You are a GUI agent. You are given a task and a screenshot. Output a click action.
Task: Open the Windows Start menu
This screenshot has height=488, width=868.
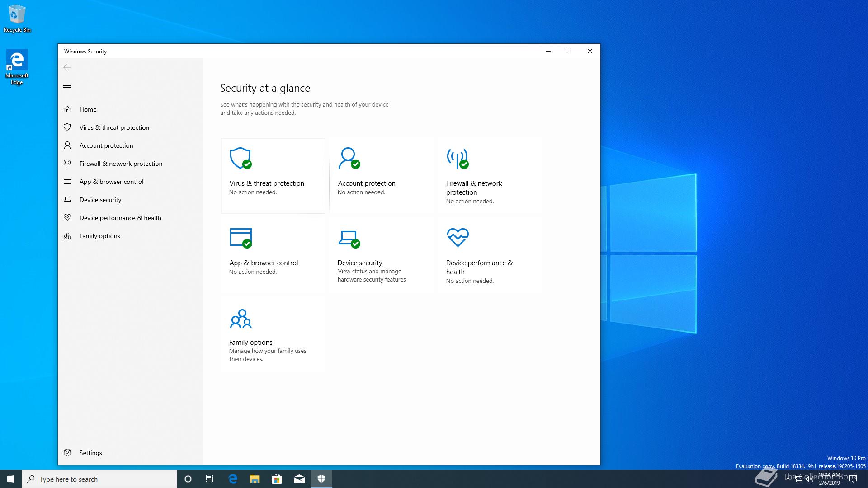pos(11,479)
